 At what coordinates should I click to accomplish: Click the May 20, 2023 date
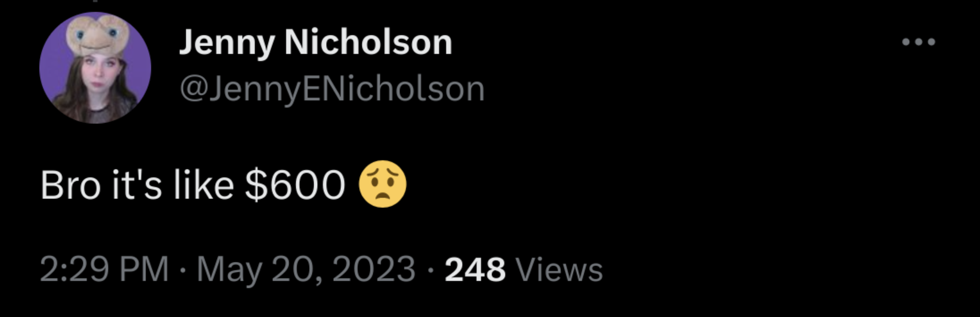(306, 269)
